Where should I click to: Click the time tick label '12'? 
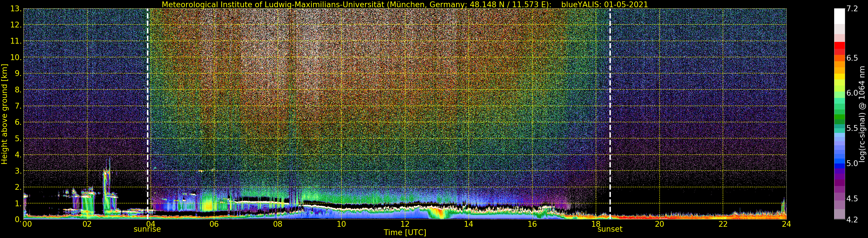point(405,224)
